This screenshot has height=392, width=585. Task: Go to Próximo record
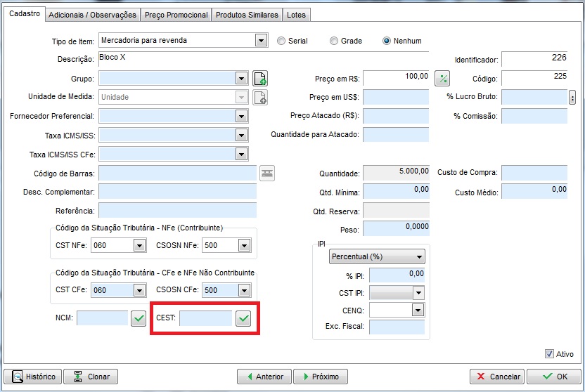(x=321, y=377)
